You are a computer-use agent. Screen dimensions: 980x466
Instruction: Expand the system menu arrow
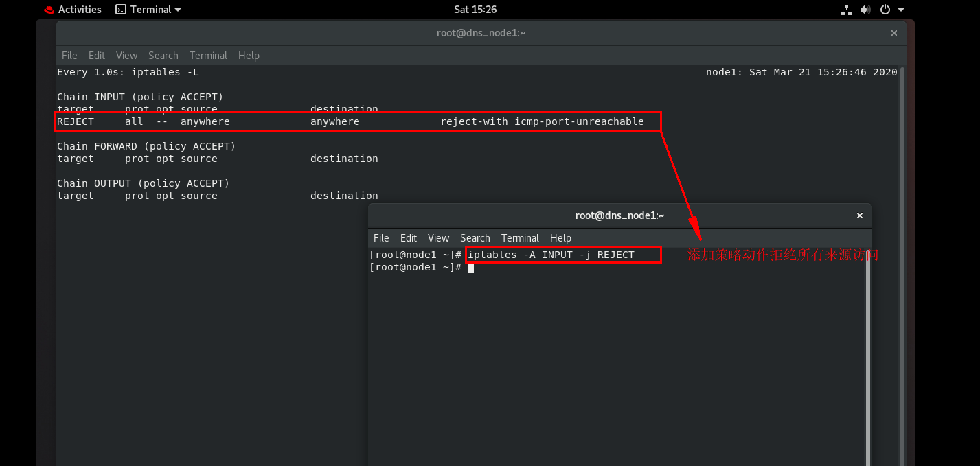901,10
